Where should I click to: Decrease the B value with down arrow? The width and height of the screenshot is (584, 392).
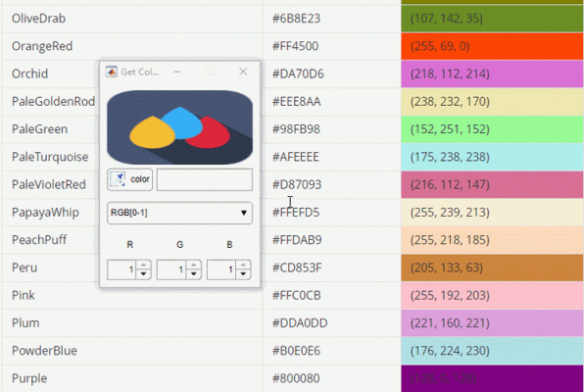pos(243,274)
